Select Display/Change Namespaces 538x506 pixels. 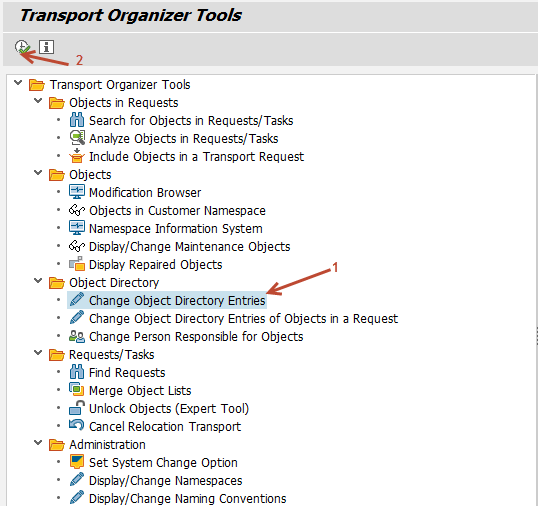166,481
